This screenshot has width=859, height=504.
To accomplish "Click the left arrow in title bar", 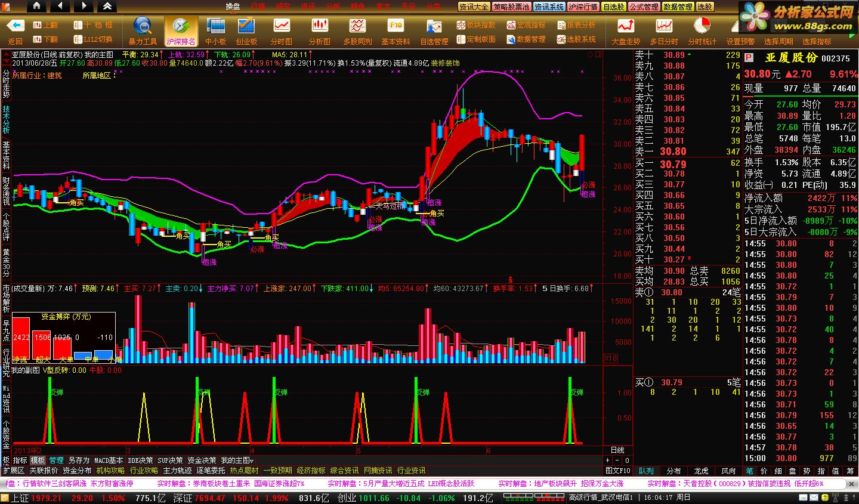I will [x=60, y=6].
